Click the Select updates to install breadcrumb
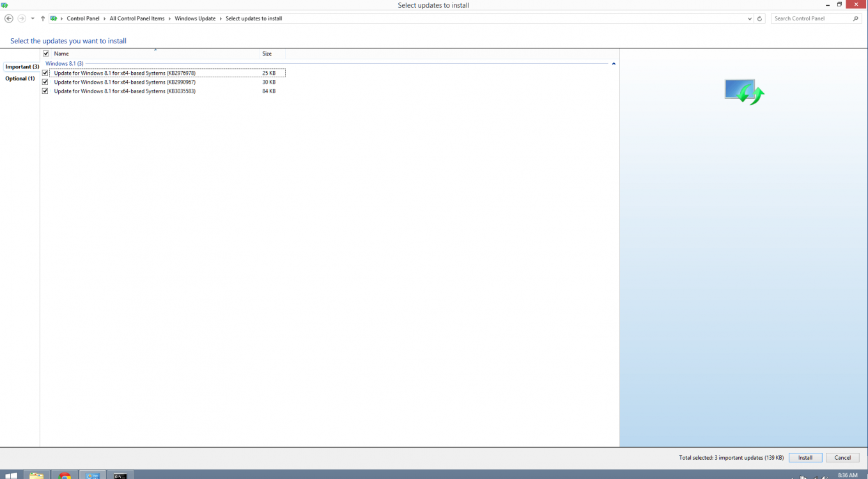This screenshot has width=868, height=479. point(254,19)
